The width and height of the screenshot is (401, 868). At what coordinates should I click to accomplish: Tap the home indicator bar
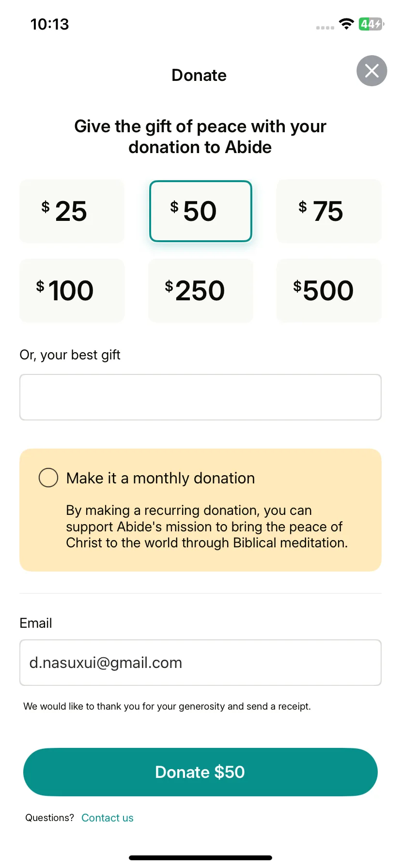[200, 858]
